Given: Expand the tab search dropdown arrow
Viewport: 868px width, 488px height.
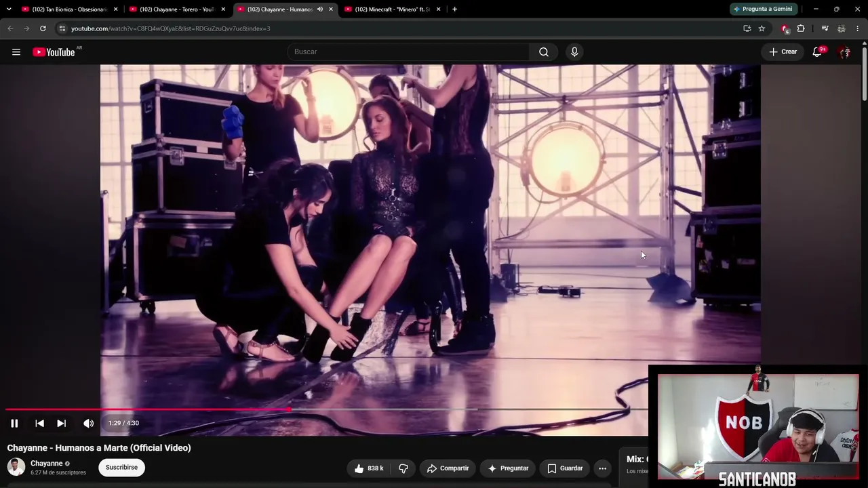Looking at the screenshot, I should click(9, 9).
